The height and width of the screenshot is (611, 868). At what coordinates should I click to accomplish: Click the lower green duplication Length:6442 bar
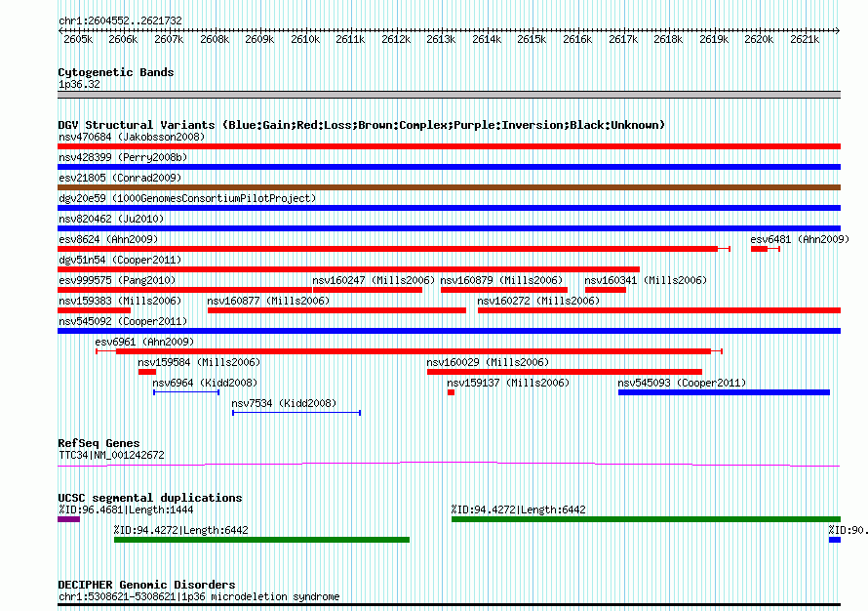(x=261, y=540)
